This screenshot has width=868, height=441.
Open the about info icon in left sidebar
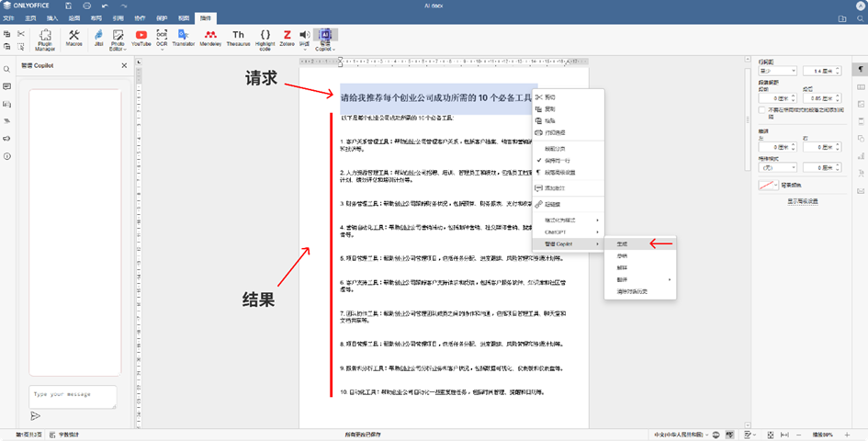(6, 156)
